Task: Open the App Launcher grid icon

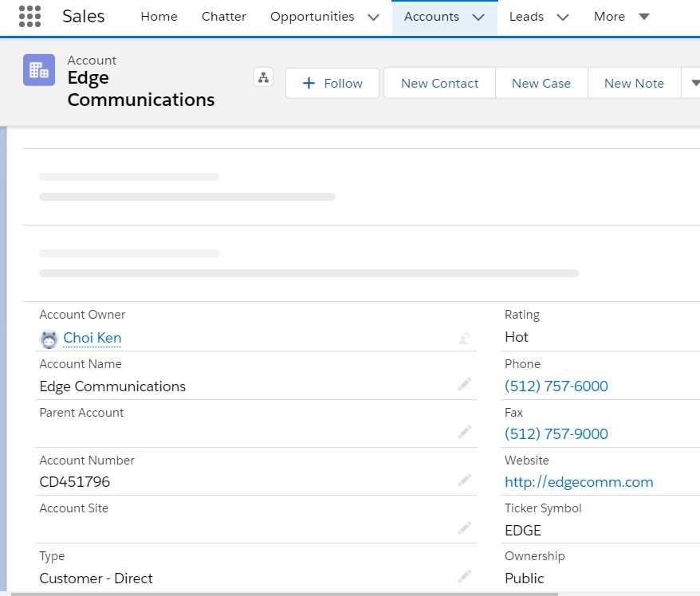Action: 29,17
